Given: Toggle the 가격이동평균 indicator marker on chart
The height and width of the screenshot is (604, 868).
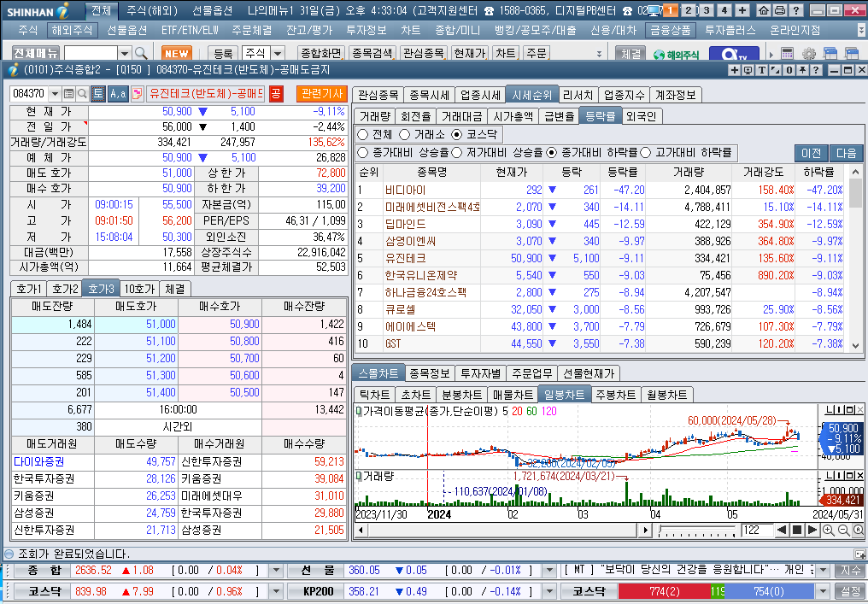Looking at the screenshot, I should pos(359,411).
